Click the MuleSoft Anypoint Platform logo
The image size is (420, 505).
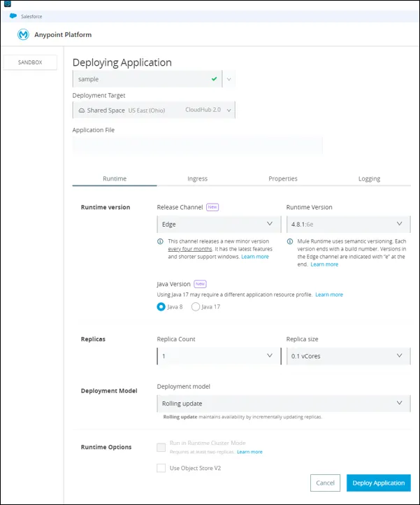coord(23,34)
